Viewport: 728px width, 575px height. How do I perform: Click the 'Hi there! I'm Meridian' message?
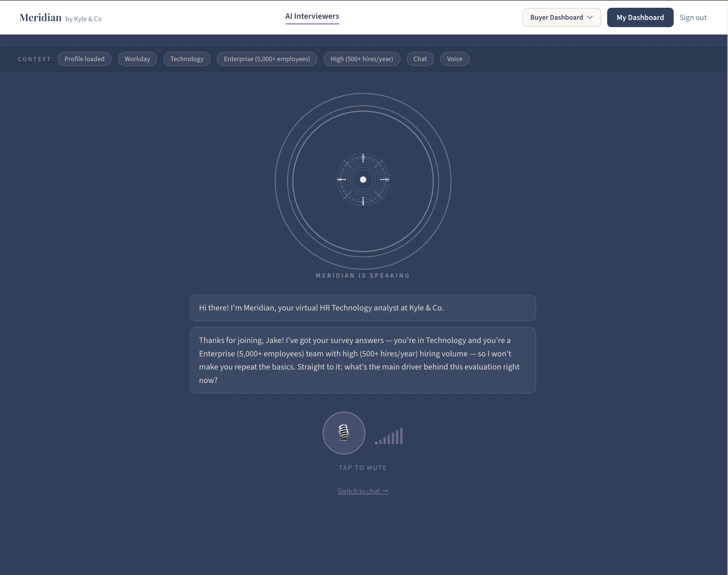pos(363,308)
